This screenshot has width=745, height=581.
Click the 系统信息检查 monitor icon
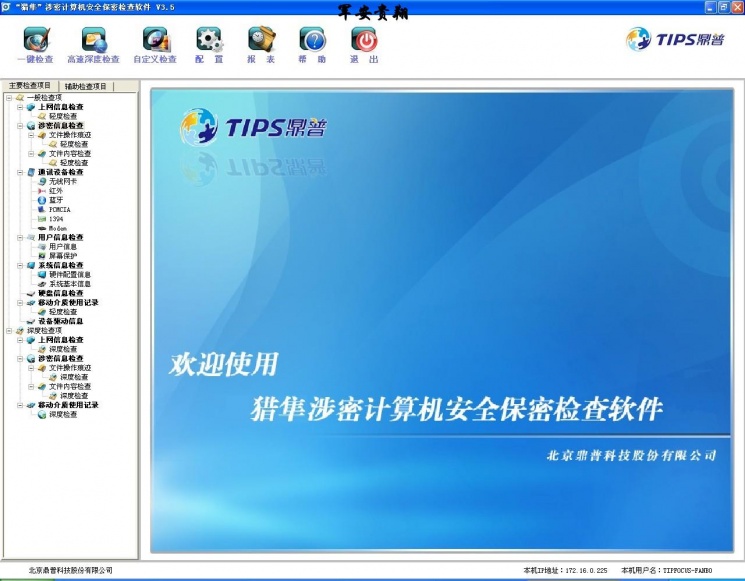(x=31, y=265)
